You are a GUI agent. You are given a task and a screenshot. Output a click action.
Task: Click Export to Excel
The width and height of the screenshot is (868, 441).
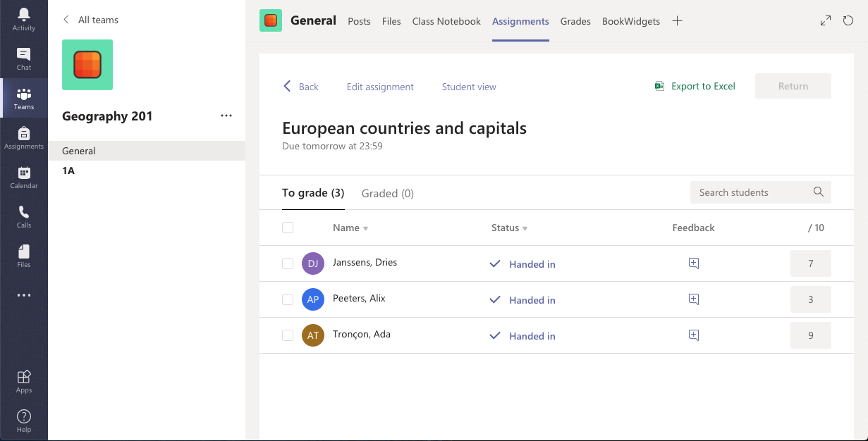coord(695,87)
